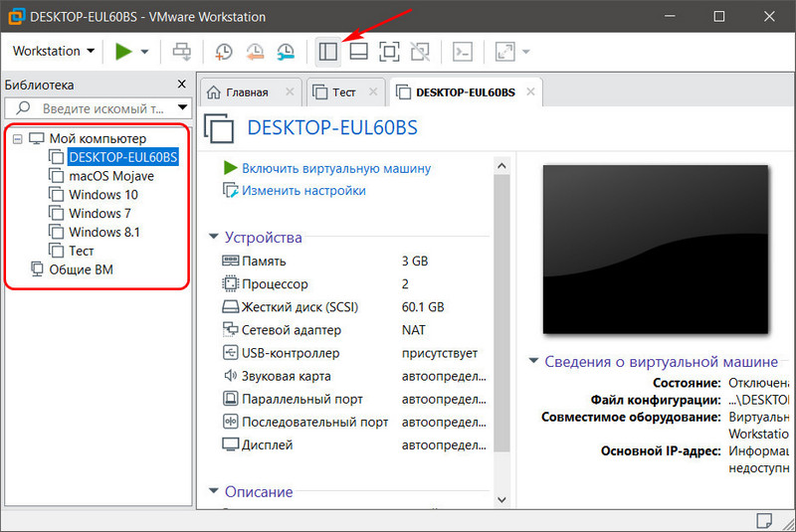The image size is (796, 532).
Task: Open the Workstation menu
Action: point(54,52)
